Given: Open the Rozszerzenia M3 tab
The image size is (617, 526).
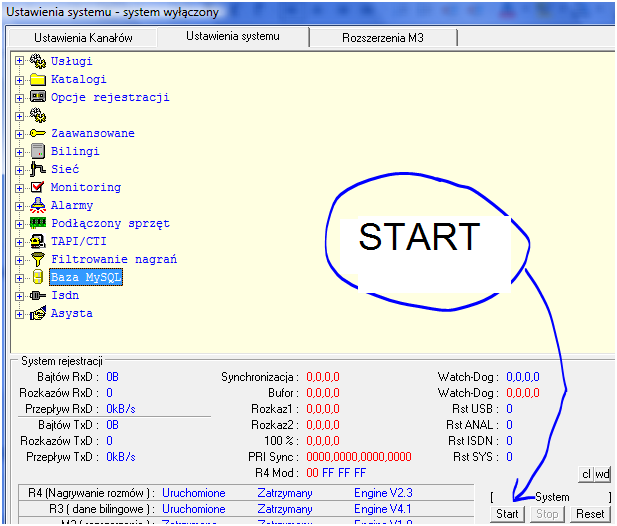Looking at the screenshot, I should pos(383,38).
